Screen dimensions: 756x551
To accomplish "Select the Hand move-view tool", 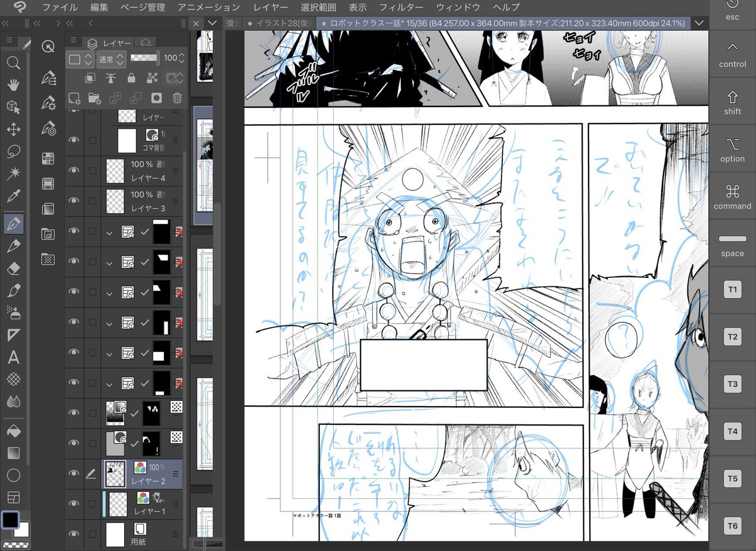I will click(x=13, y=84).
